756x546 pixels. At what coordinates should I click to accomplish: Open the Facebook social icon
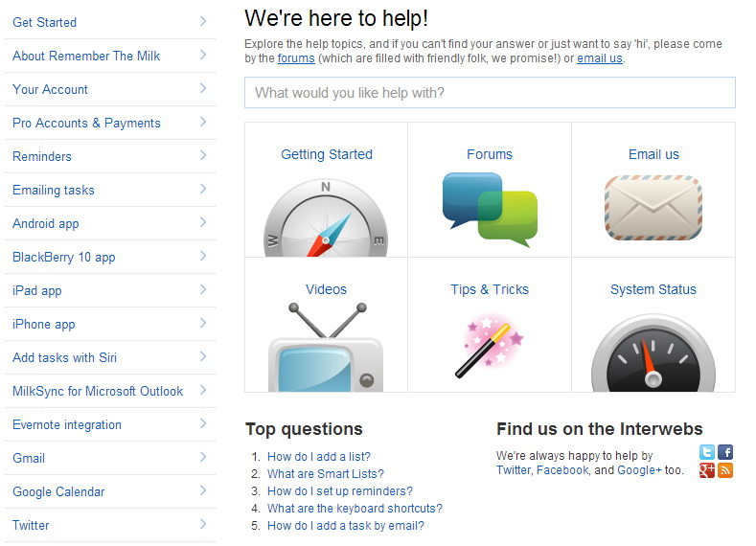(725, 451)
